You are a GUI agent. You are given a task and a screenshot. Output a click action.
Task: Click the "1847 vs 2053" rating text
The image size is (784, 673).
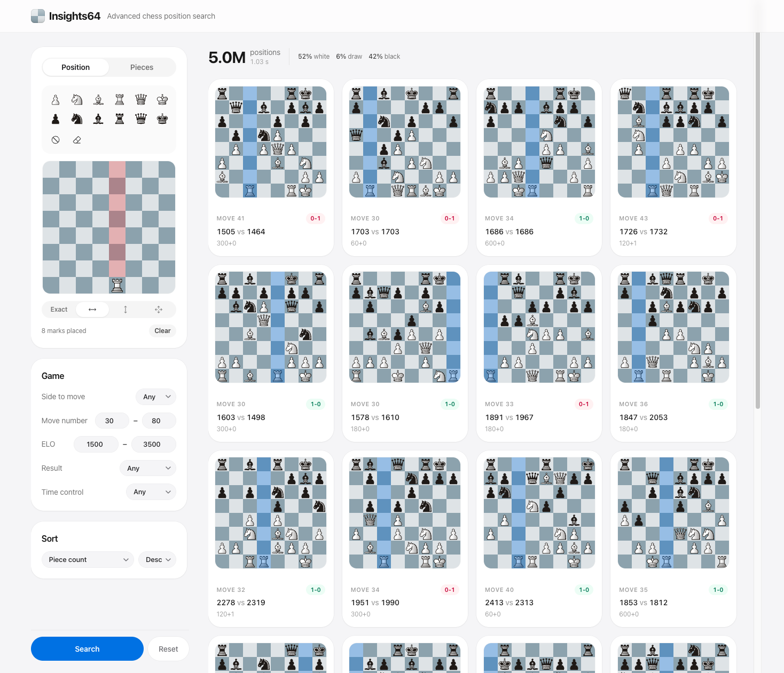pyautogui.click(x=644, y=417)
